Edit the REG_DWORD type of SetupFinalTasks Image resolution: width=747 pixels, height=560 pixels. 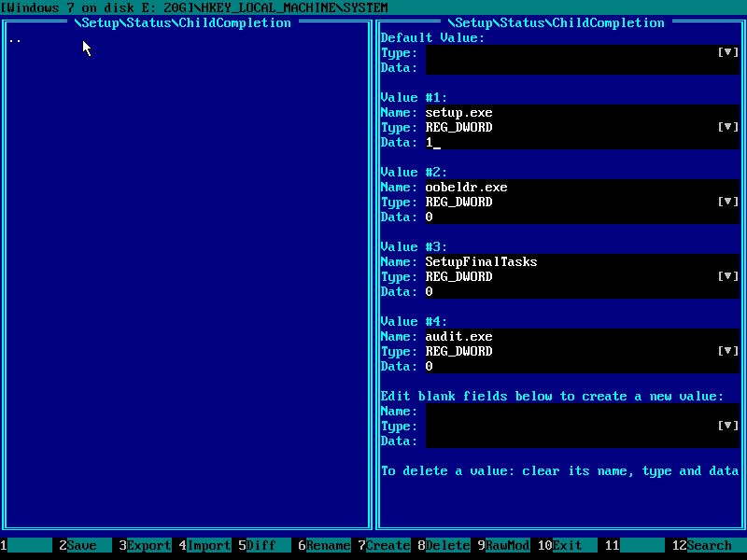pos(571,276)
